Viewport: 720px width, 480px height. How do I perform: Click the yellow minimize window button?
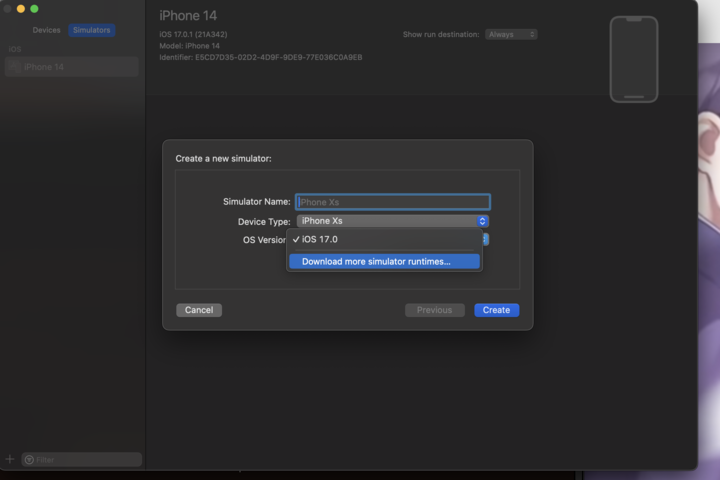[21, 9]
